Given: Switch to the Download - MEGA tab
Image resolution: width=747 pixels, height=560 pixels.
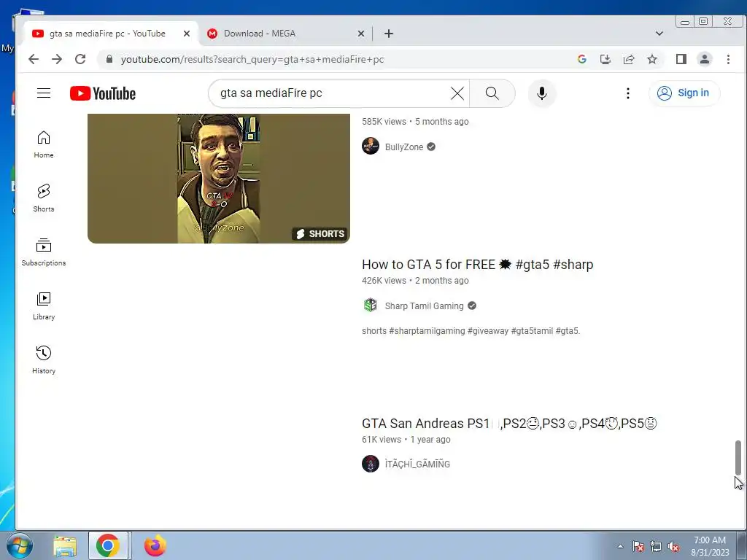Looking at the screenshot, I should pos(286,34).
